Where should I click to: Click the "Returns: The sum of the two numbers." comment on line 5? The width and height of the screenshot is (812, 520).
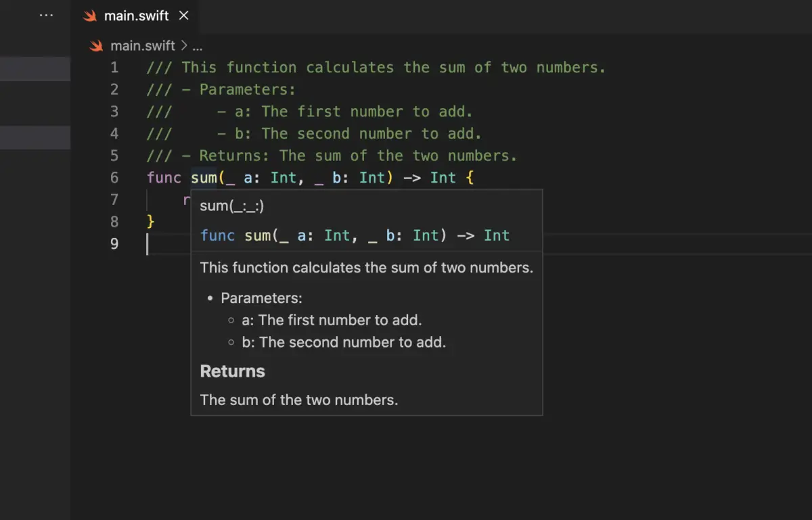point(358,156)
